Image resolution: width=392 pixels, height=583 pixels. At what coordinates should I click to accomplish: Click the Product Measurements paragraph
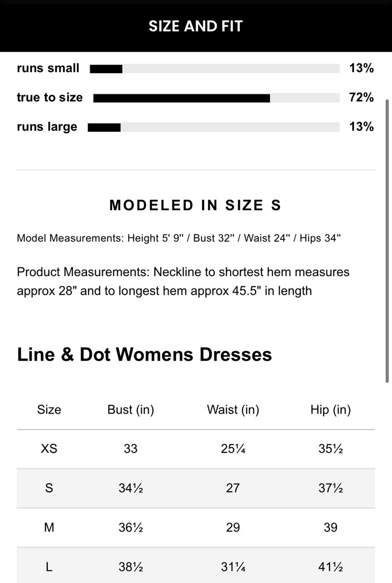[183, 281]
